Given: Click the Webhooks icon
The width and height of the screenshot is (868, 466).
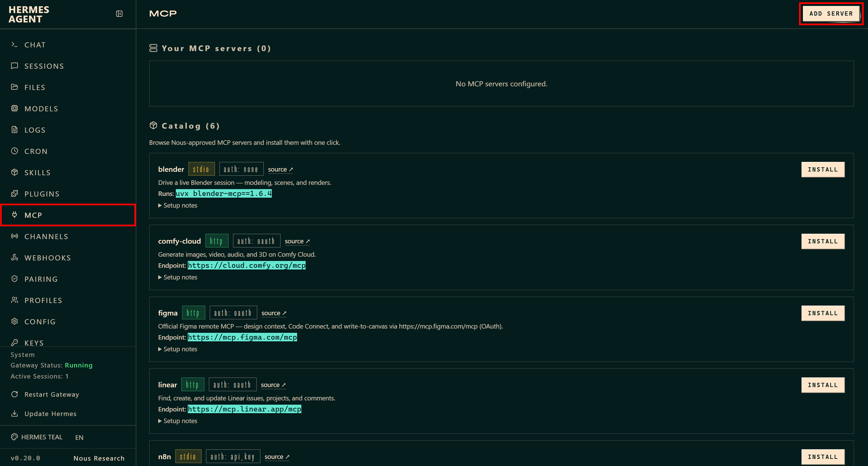Looking at the screenshot, I should point(14,258).
